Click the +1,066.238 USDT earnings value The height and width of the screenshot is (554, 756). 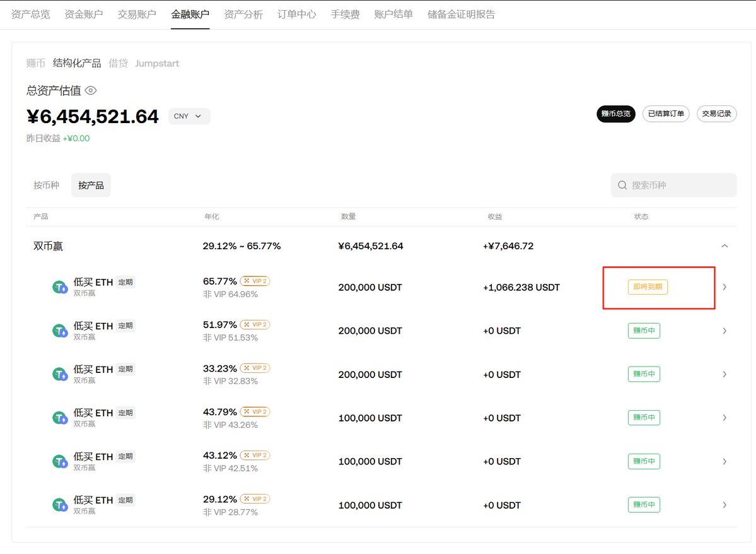pos(521,288)
